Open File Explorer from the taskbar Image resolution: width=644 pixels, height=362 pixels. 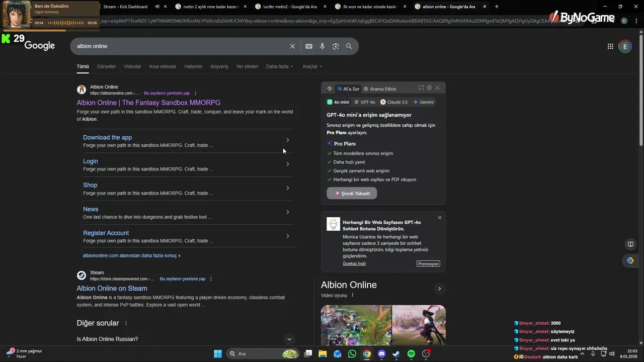323,354
